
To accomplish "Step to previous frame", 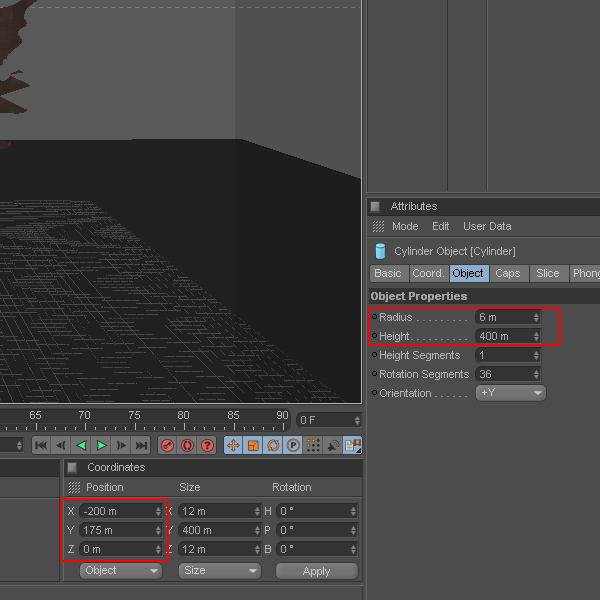I will (x=61, y=445).
